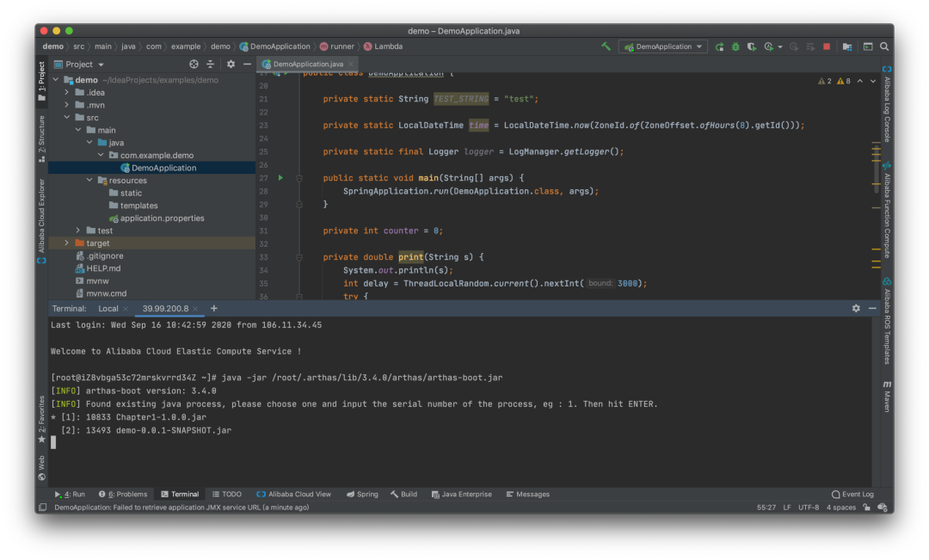Open Search Everywhere magnifier icon
The image size is (929, 560).
884,46
